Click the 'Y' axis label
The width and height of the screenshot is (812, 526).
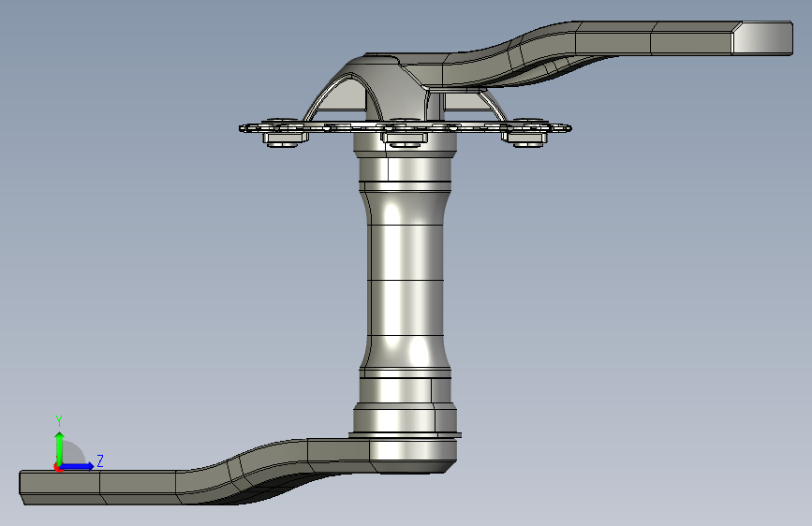[x=59, y=420]
